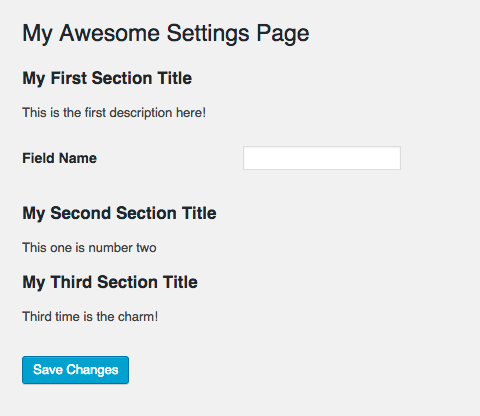Focus the Field Name text input
Image resolution: width=480 pixels, height=416 pixels.
click(322, 158)
